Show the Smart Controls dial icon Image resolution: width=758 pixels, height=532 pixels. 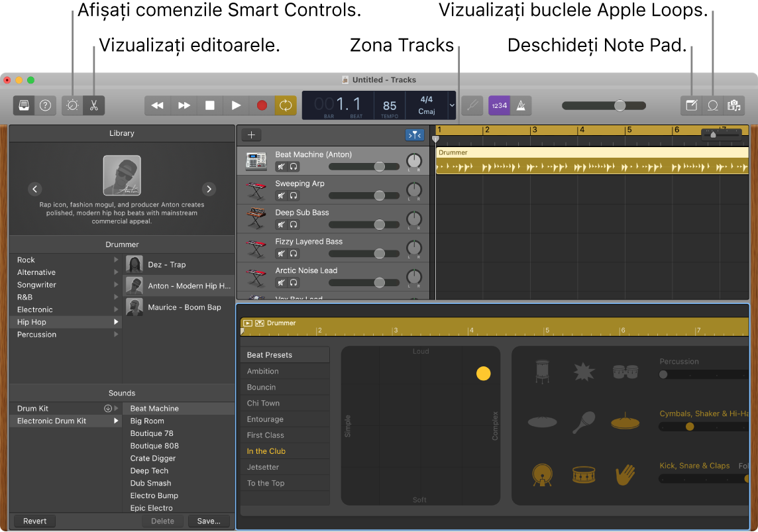tap(72, 105)
